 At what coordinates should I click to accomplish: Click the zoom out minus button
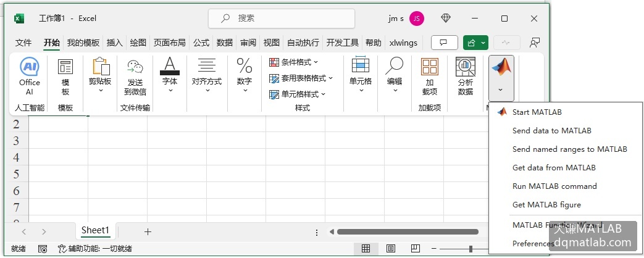click(434, 249)
